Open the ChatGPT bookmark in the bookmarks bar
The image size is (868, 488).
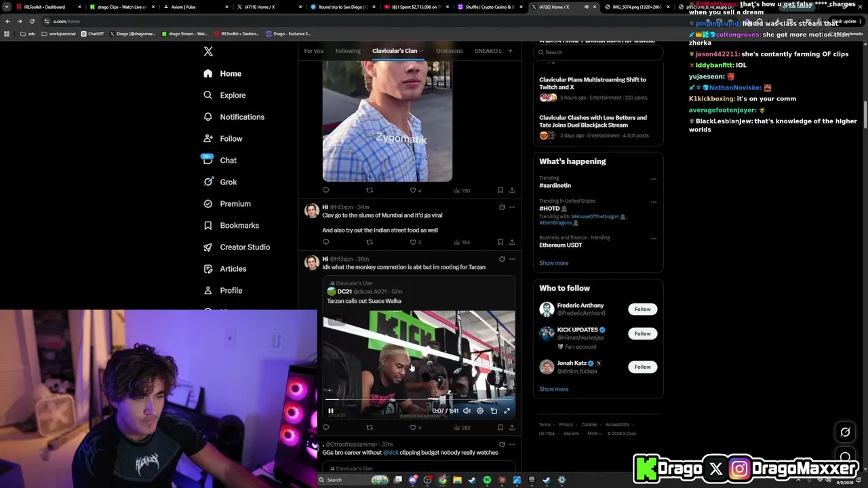point(92,33)
